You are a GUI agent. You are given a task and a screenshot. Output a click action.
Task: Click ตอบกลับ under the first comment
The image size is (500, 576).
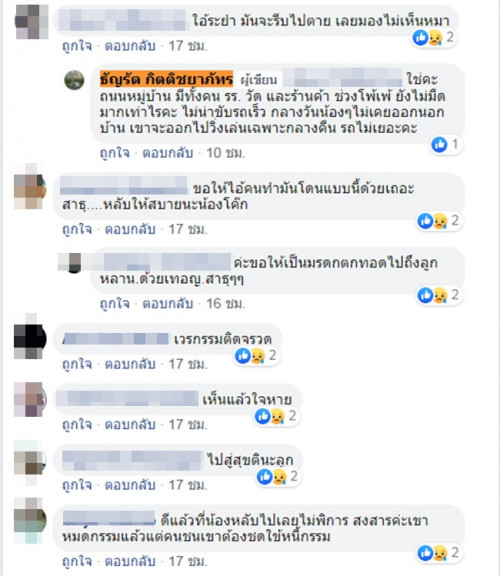[130, 46]
